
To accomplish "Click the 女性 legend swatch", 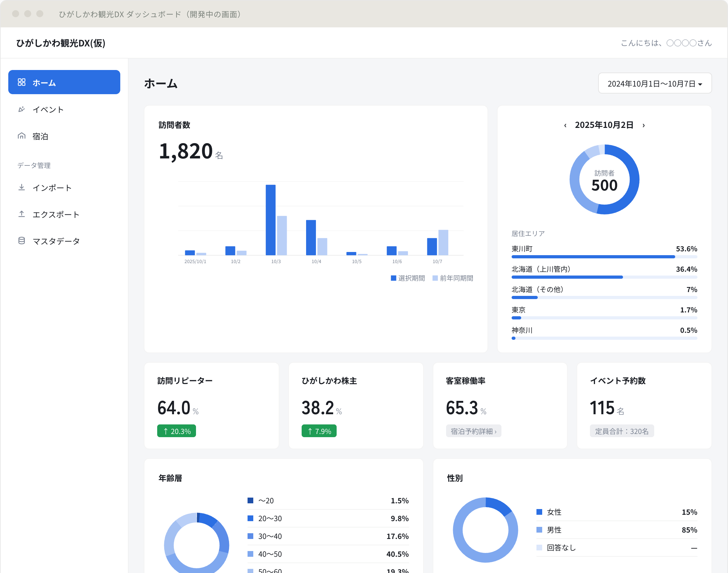I will tap(539, 512).
